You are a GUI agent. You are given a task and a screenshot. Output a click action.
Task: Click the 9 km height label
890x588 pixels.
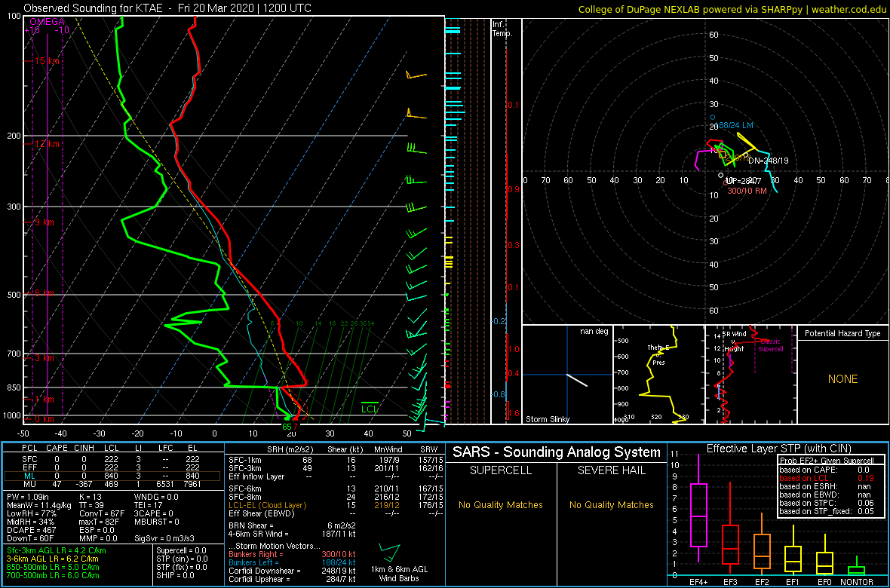44,222
